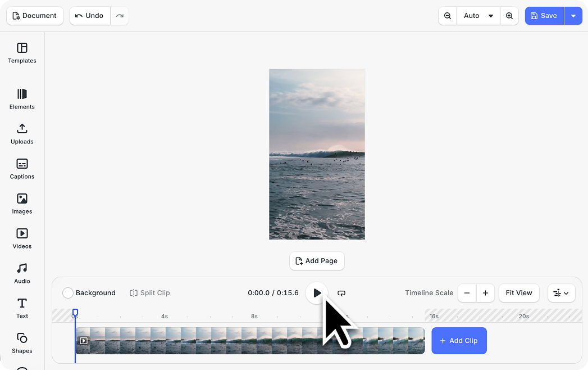Open the Audio panel

tap(22, 273)
